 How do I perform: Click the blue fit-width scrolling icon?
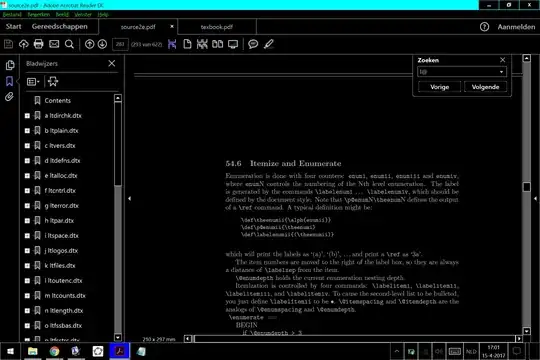click(172, 44)
